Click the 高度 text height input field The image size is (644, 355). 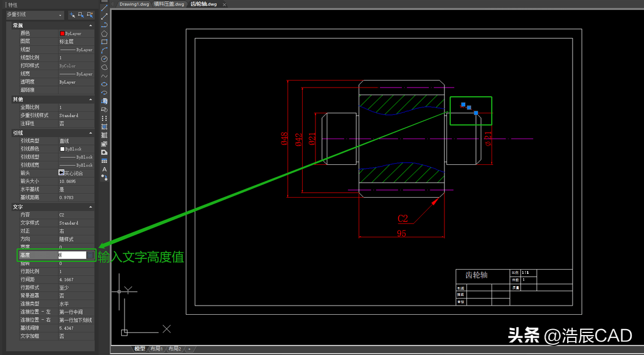[x=72, y=255]
